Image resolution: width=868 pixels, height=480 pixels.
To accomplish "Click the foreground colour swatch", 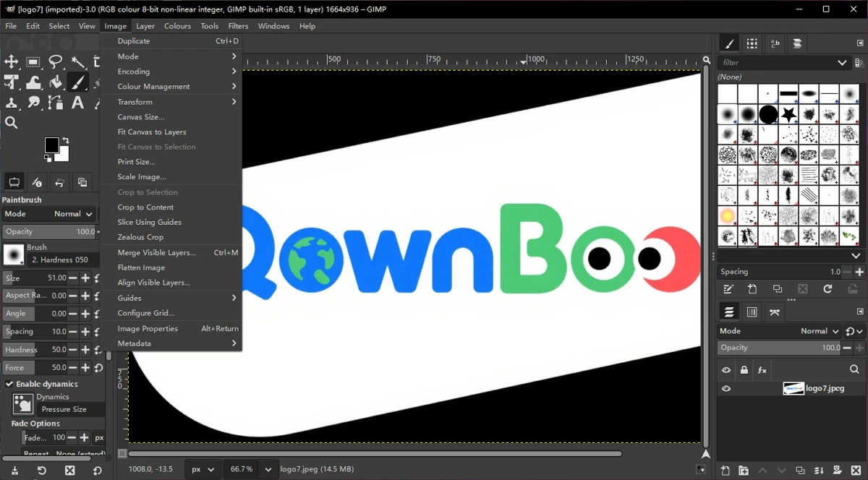I will pyautogui.click(x=51, y=145).
